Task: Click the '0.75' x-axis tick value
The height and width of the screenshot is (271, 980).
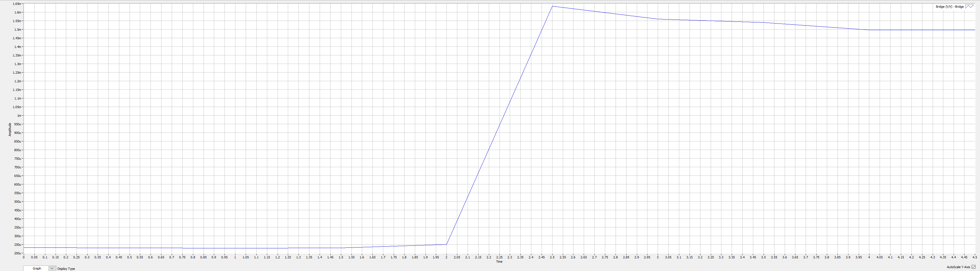Action: coord(182,257)
